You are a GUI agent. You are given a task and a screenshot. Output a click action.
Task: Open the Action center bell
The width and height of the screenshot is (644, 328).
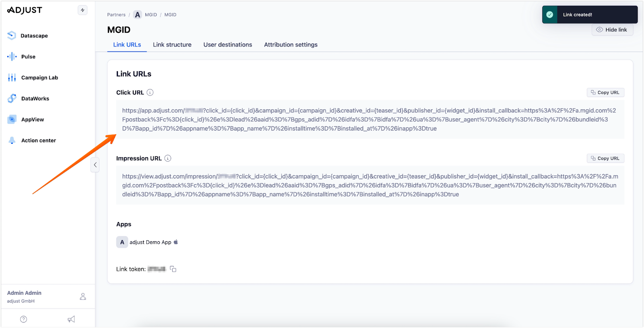click(x=12, y=141)
